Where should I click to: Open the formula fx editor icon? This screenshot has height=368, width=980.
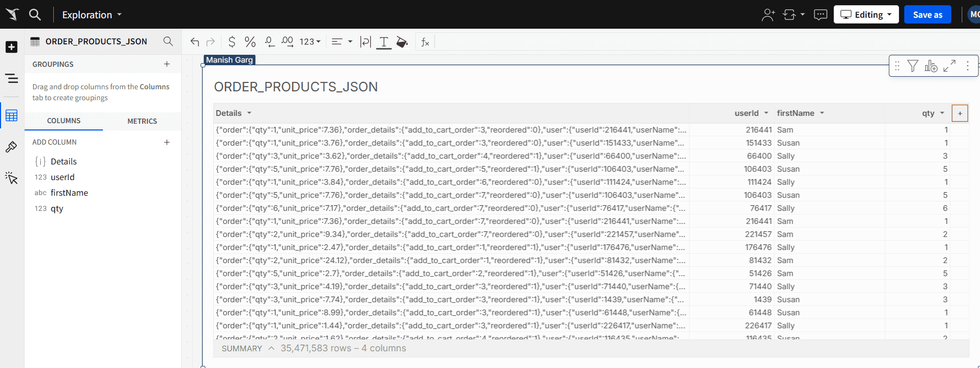tap(425, 42)
